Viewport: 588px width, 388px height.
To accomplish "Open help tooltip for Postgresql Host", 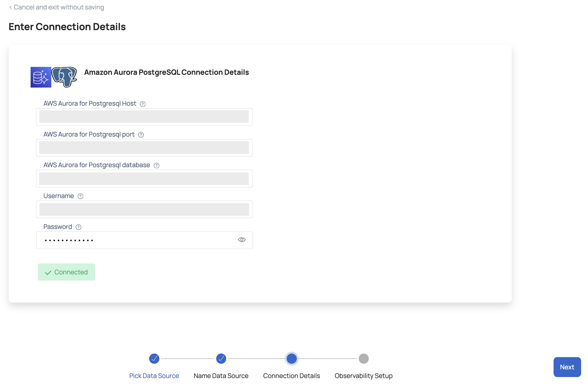I will [143, 104].
